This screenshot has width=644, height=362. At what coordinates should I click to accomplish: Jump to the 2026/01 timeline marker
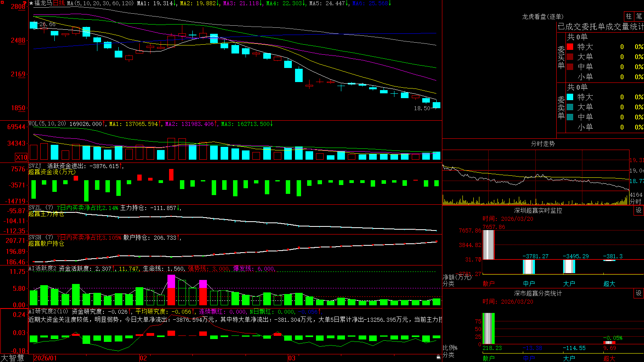click(45, 358)
